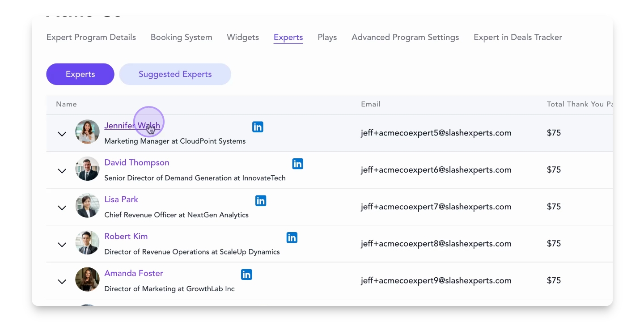Viewport: 644px width, 322px height.
Task: Open Lisa Park's LinkedIn profile icon
Action: coord(261,201)
